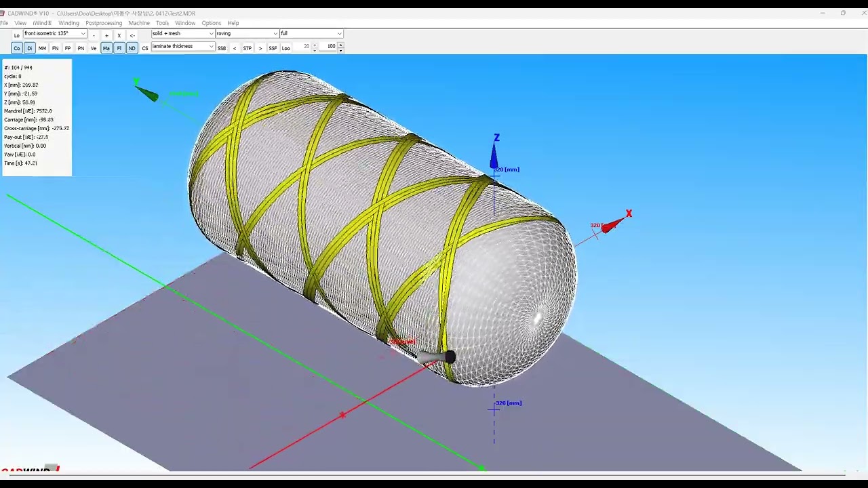Click the SSF simulation button
The height and width of the screenshot is (488, 868).
273,48
